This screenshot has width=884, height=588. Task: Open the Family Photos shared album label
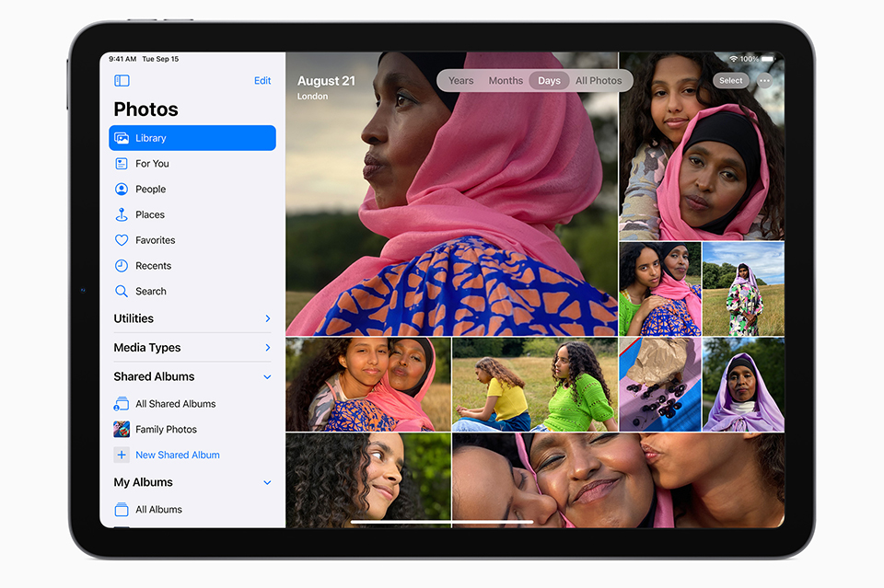[167, 429]
